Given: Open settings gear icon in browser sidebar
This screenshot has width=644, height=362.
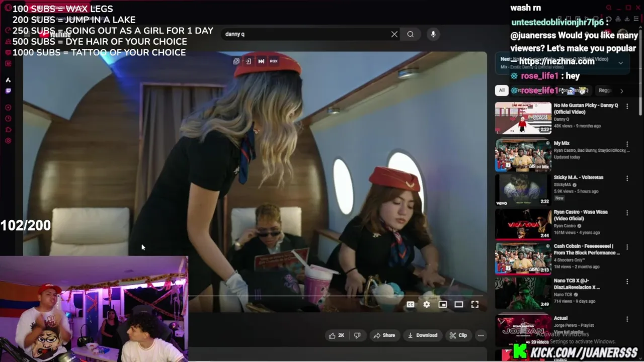Looking at the screenshot, I should [x=8, y=141].
